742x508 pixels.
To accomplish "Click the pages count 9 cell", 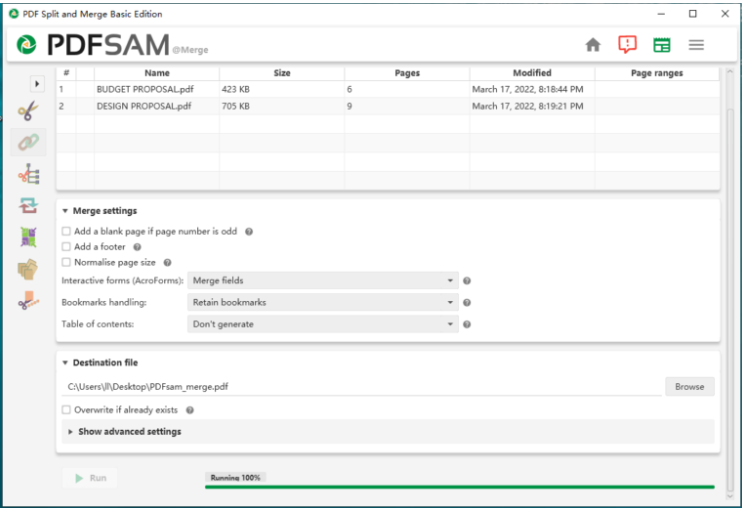I will pos(407,106).
